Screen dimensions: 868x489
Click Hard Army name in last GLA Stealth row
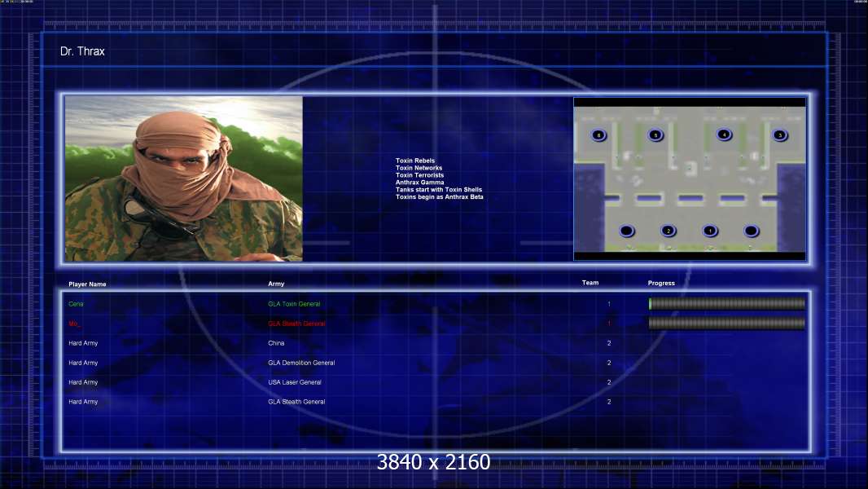[83, 402]
